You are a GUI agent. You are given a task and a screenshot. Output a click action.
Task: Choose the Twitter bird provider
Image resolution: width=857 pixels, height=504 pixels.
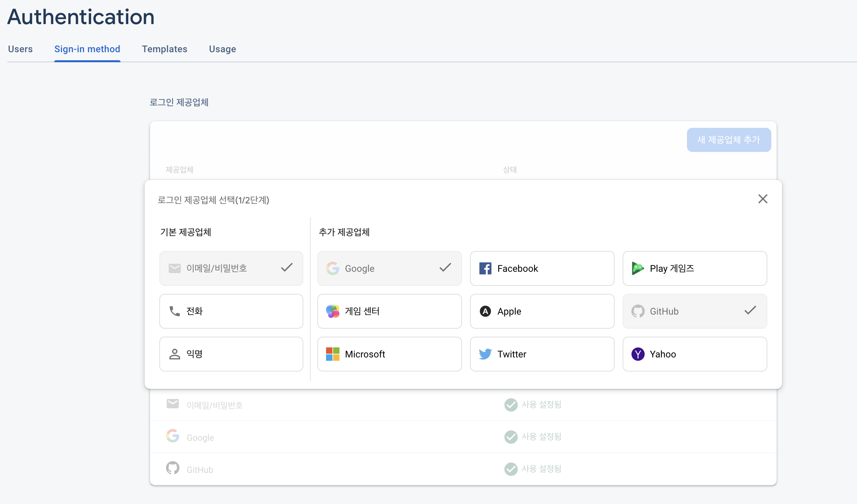(x=485, y=354)
